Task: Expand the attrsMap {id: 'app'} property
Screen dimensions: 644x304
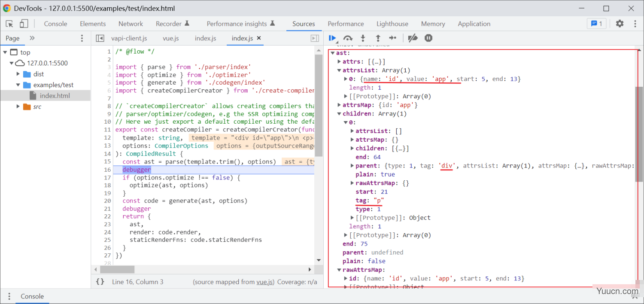Action: (339, 105)
